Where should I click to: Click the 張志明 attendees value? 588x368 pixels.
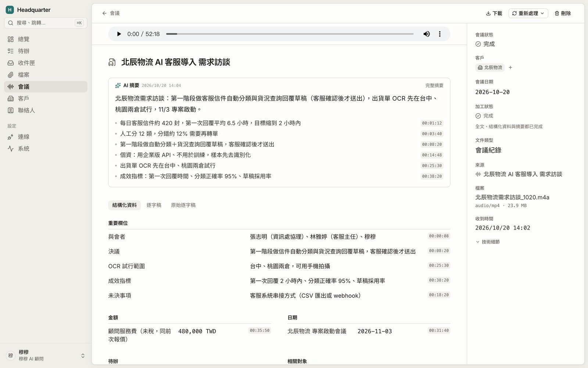(x=313, y=237)
